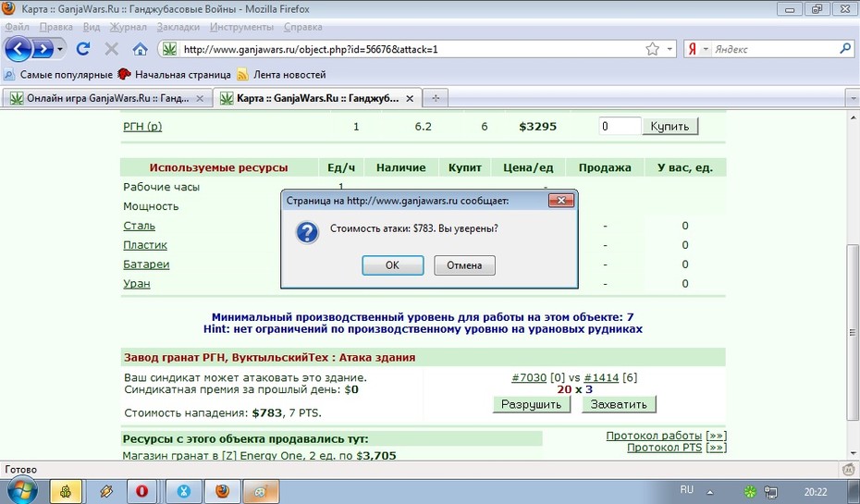Image resolution: width=860 pixels, height=504 pixels.
Task: Click the РГН (р) product link
Action: click(x=142, y=127)
